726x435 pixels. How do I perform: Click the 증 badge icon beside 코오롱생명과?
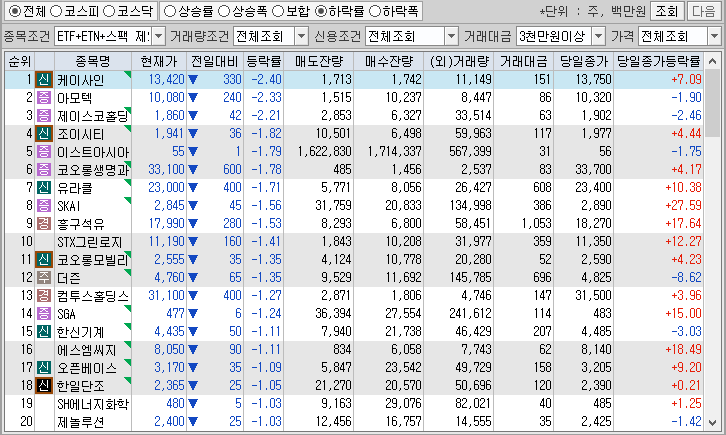tap(44, 170)
